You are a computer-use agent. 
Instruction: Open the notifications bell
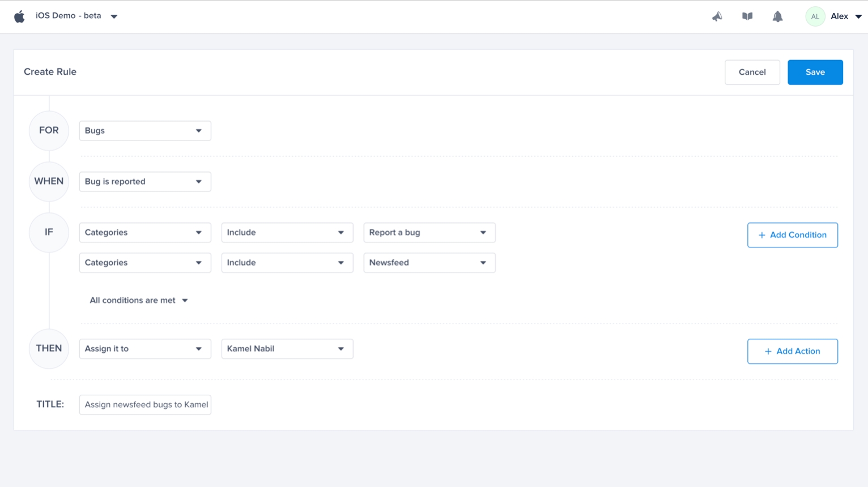[x=777, y=16]
